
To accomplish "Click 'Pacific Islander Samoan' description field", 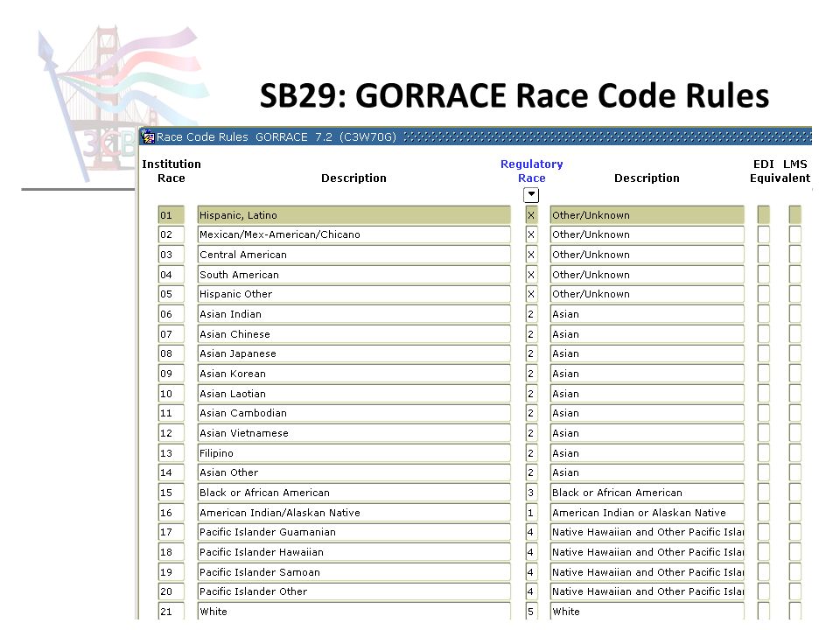I will point(354,571).
